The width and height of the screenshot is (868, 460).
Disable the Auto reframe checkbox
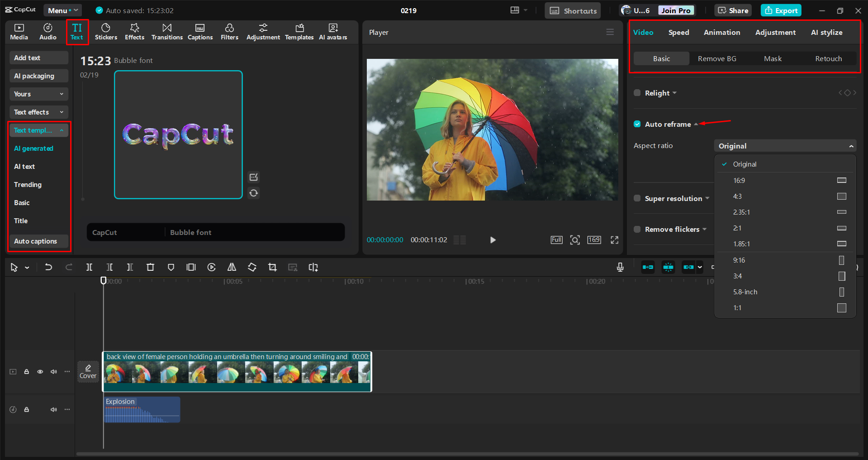pos(637,124)
